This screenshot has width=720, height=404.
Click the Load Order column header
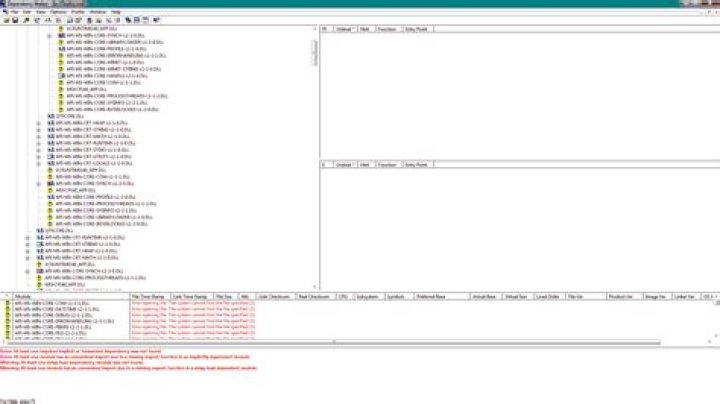pos(549,297)
